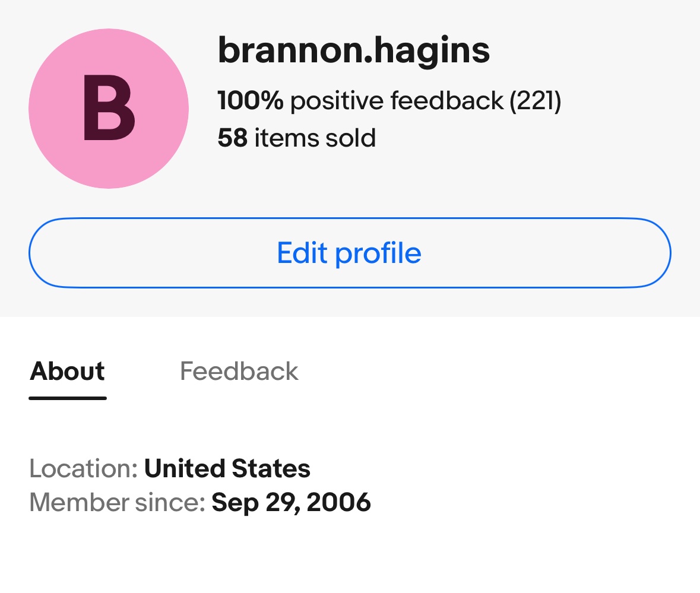The image size is (700, 593).
Task: Click the "Member since:" label
Action: (117, 502)
